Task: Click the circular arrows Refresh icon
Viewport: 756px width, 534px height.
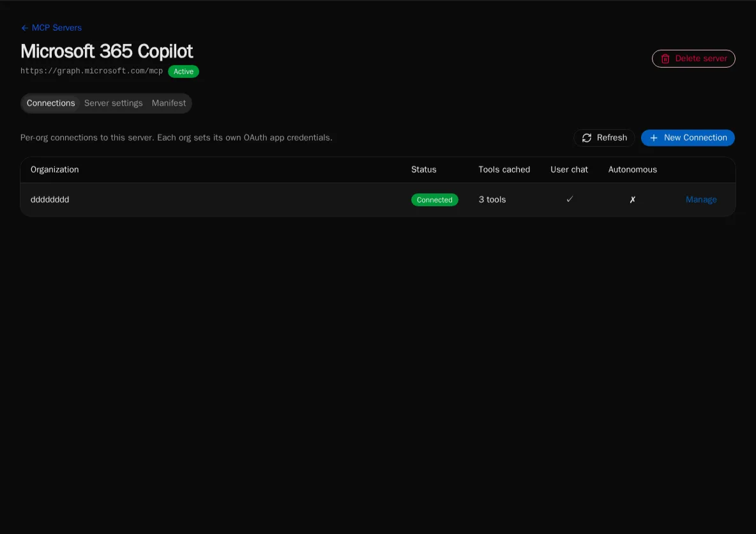Action: point(587,138)
